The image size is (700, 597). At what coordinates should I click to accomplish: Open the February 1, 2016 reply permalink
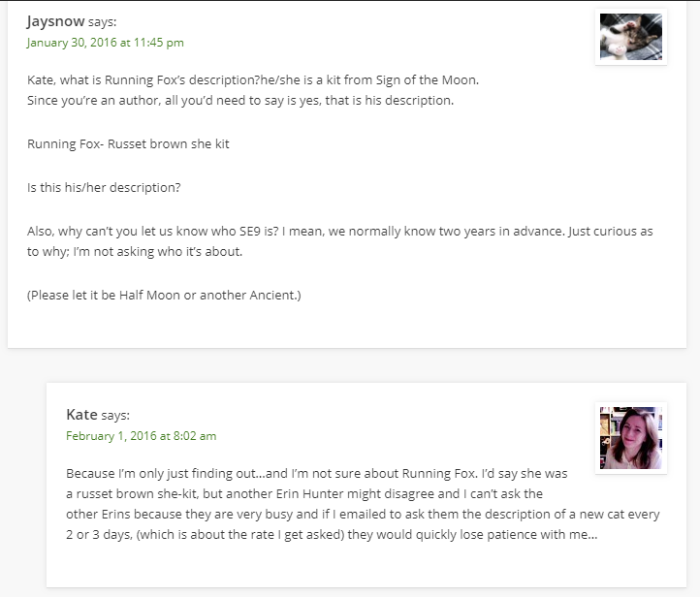point(141,436)
